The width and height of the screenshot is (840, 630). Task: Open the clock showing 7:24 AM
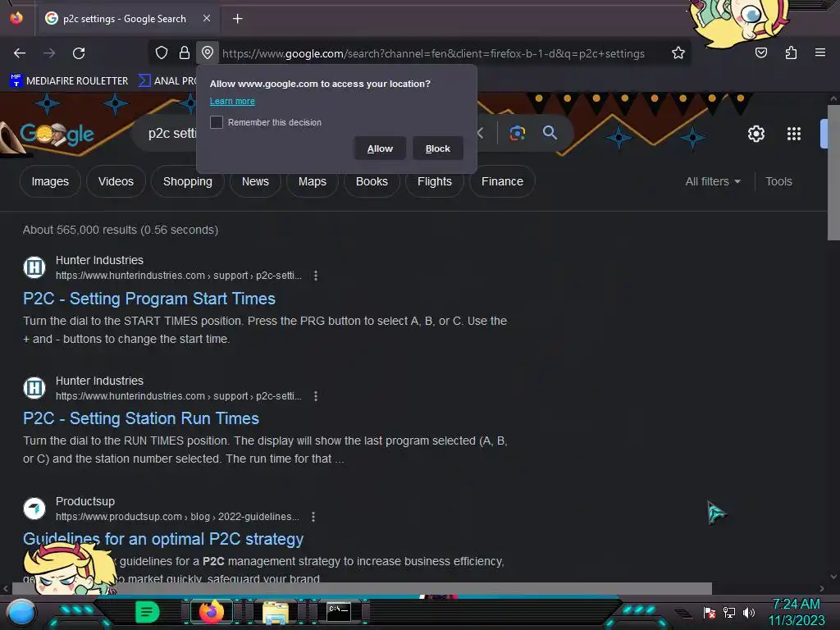pyautogui.click(x=796, y=612)
